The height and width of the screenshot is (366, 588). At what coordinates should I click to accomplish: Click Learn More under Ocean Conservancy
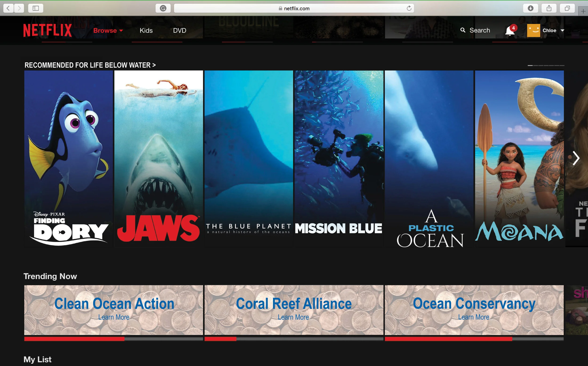474,317
